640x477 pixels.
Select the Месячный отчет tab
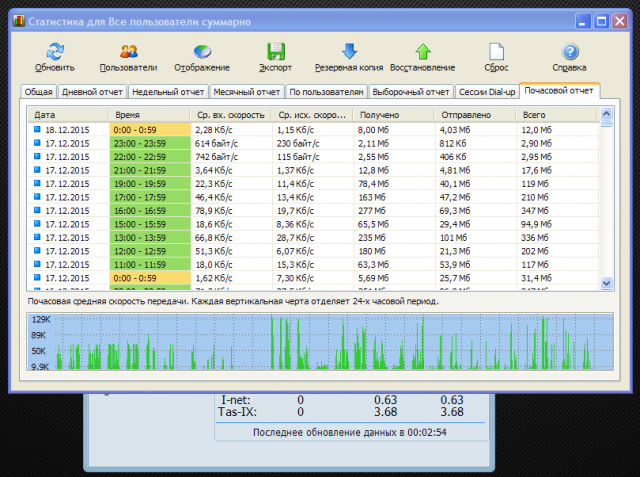[x=246, y=92]
